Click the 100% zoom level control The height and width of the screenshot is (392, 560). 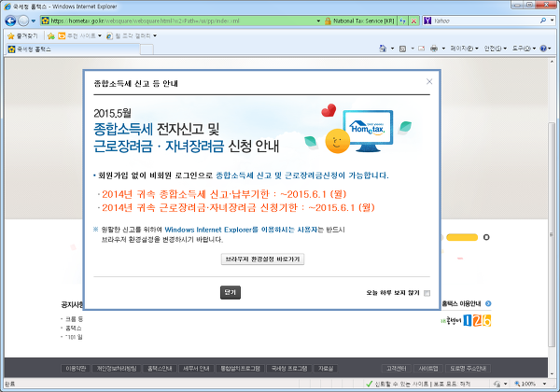(525, 384)
